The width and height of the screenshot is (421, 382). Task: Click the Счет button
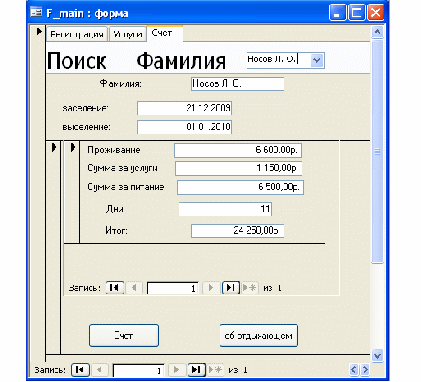click(124, 336)
